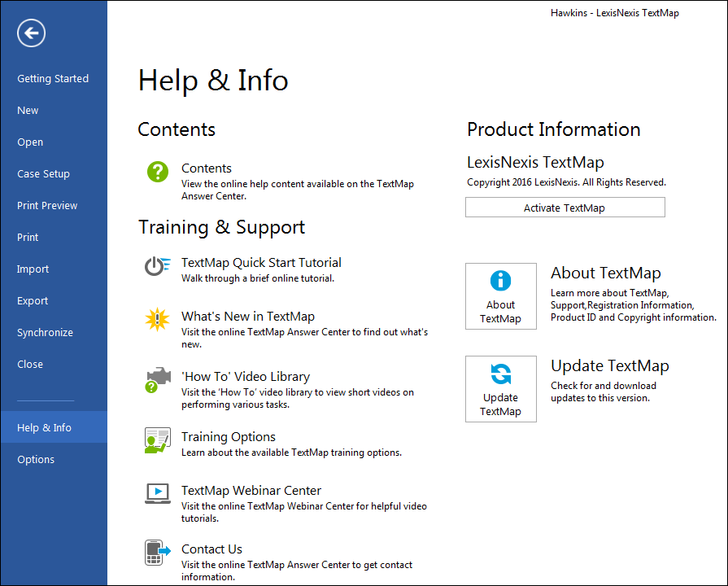Click the About TextMap tile button
Image resolution: width=728 pixels, height=586 pixels.
click(x=501, y=296)
